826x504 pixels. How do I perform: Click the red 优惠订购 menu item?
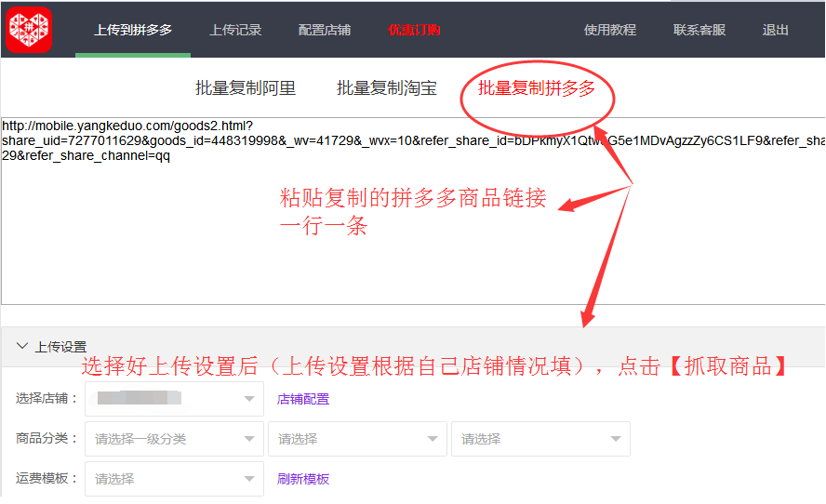414,30
